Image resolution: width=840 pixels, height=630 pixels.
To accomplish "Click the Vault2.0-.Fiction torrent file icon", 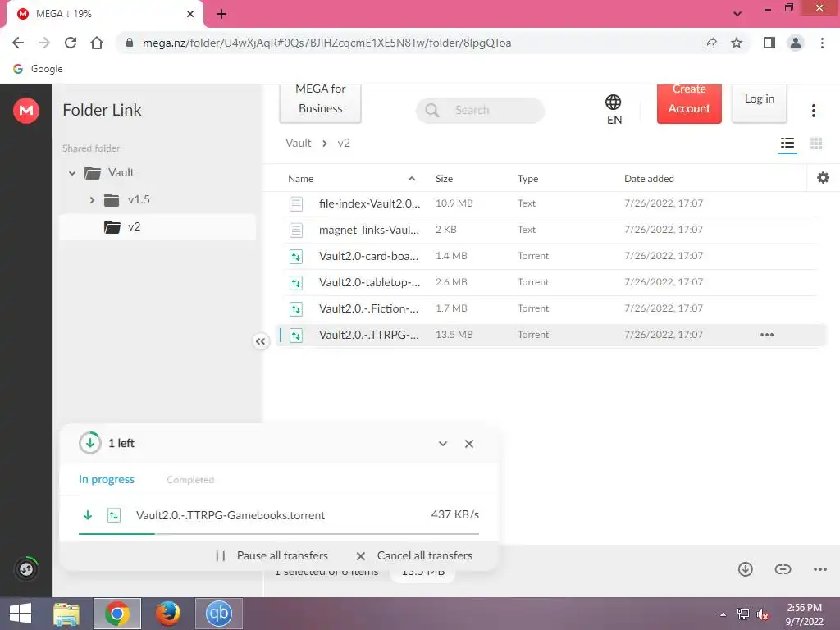I will (295, 309).
